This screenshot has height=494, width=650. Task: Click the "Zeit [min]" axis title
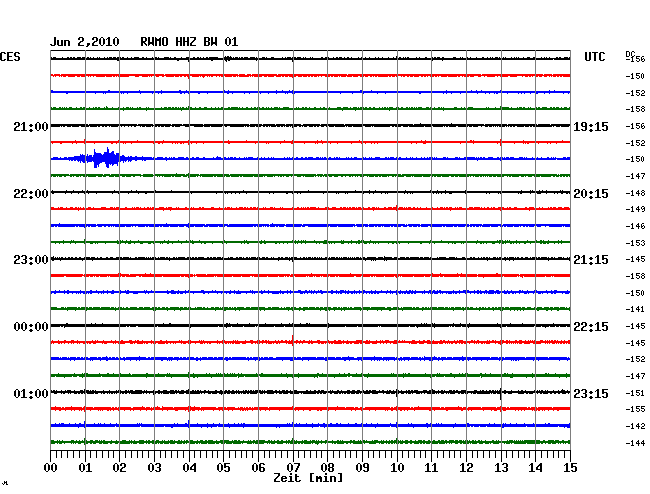(x=308, y=478)
